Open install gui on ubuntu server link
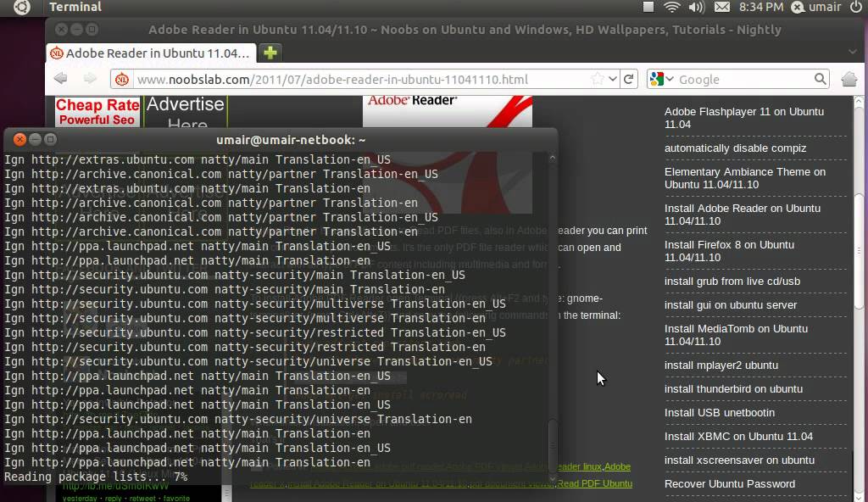 730,304
